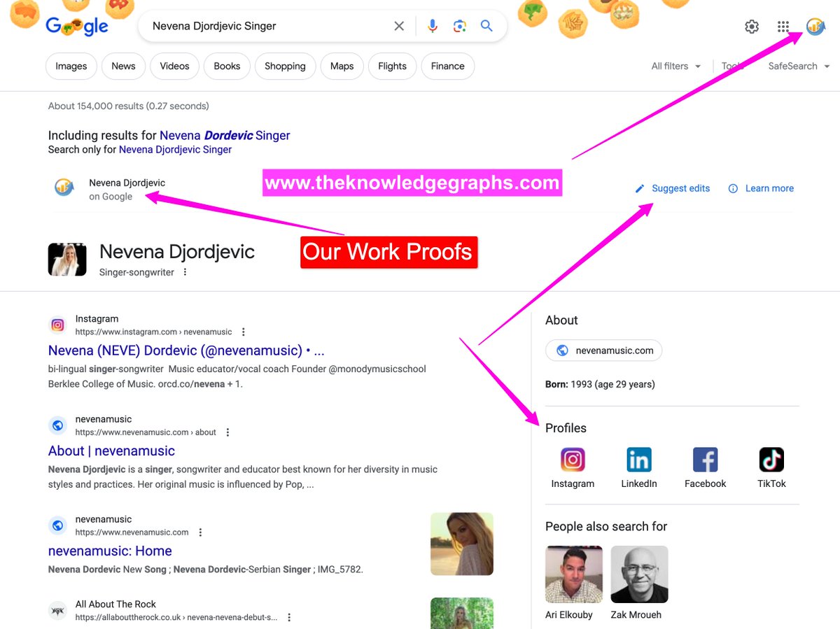Open three-dot menu for nevenamusic Home result

click(200, 532)
